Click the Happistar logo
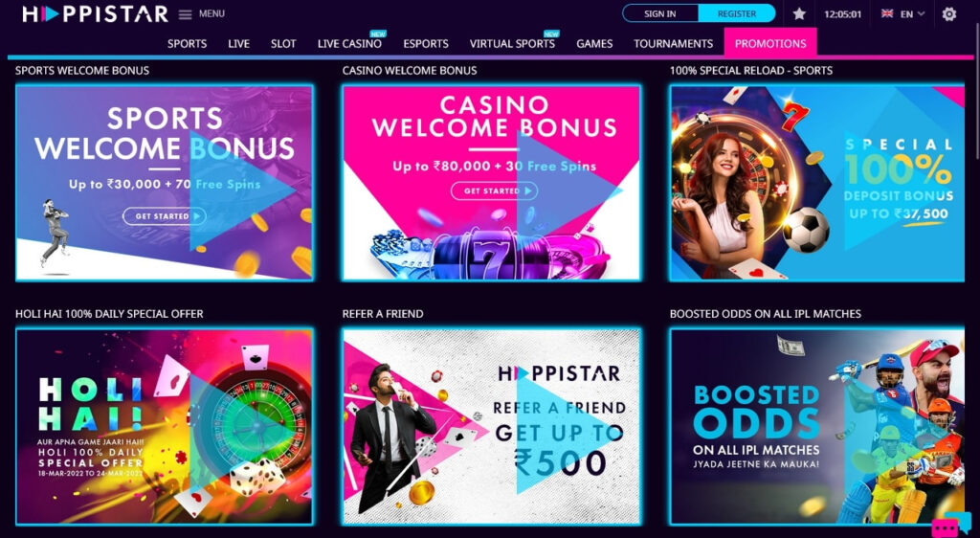This screenshot has height=538, width=980. pyautogui.click(x=95, y=13)
